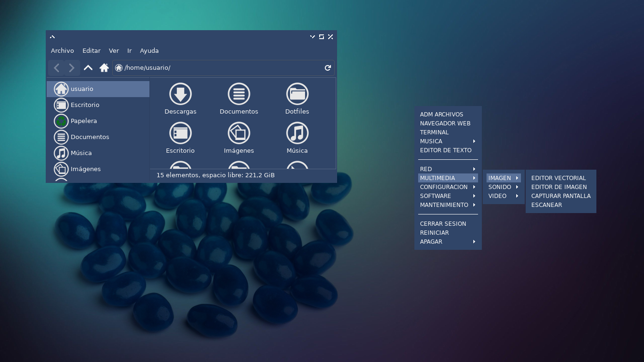The image size is (644, 362).
Task: Launch NAVEGADOR WEB from desktop menu
Action: coord(448,123)
